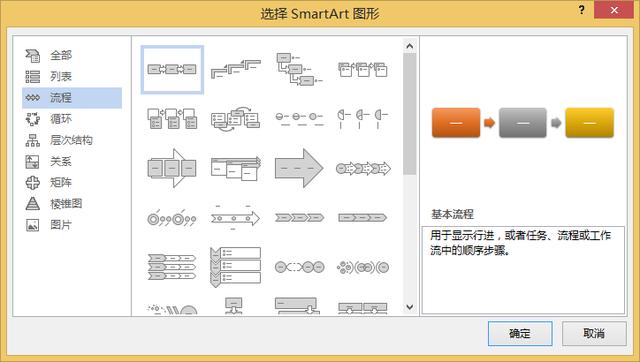Click the yellow box in the preview
Image resolution: width=640 pixels, height=362 pixels.
tap(589, 122)
